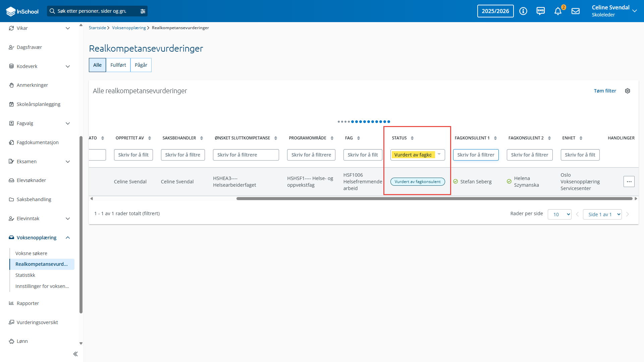Screen dimensions: 644x362
Task: Select the Alle tab
Action: pyautogui.click(x=97, y=65)
